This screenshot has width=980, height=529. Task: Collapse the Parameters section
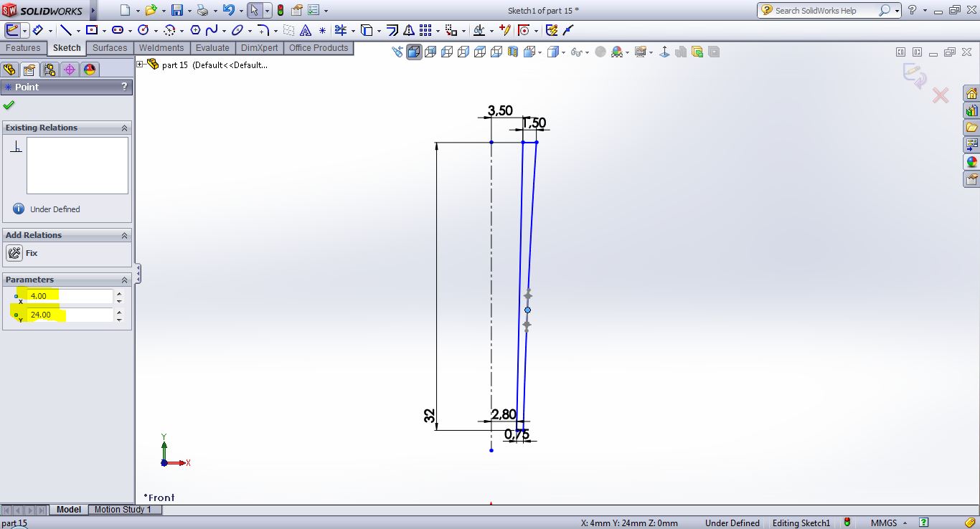(124, 280)
